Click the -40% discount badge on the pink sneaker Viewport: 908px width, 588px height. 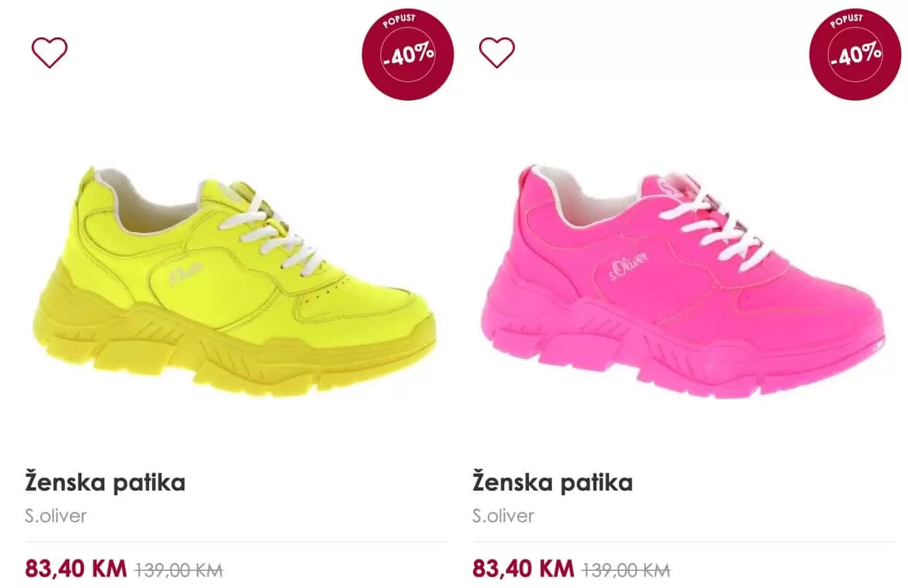pos(855,54)
